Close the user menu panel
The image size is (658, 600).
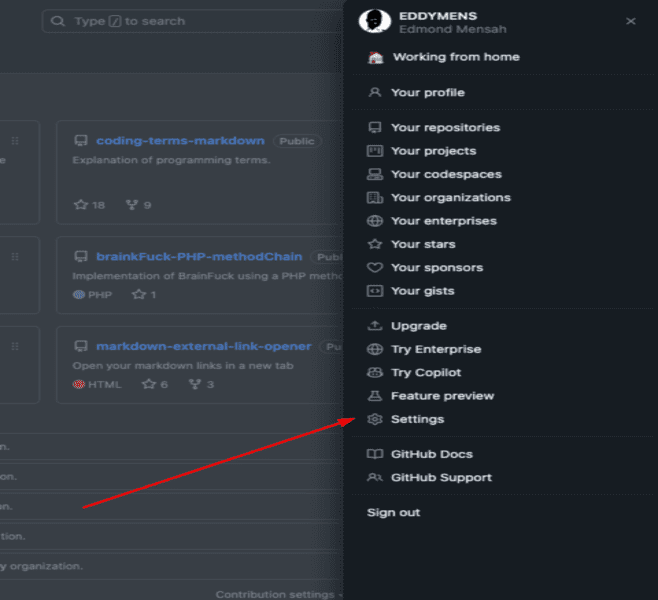tap(630, 21)
